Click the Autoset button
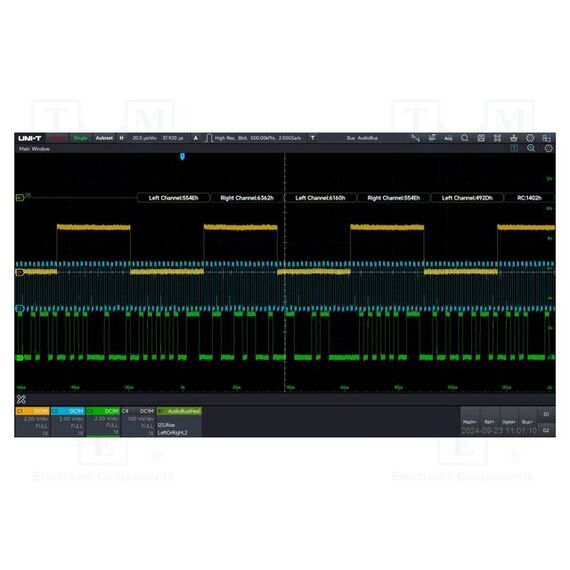The height and width of the screenshot is (570, 570). click(x=104, y=138)
